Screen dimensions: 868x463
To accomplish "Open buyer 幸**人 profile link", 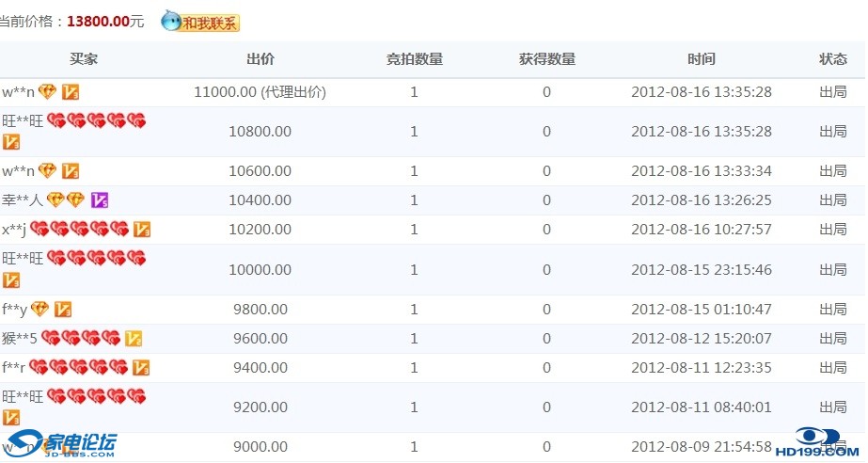I will pyautogui.click(x=23, y=200).
